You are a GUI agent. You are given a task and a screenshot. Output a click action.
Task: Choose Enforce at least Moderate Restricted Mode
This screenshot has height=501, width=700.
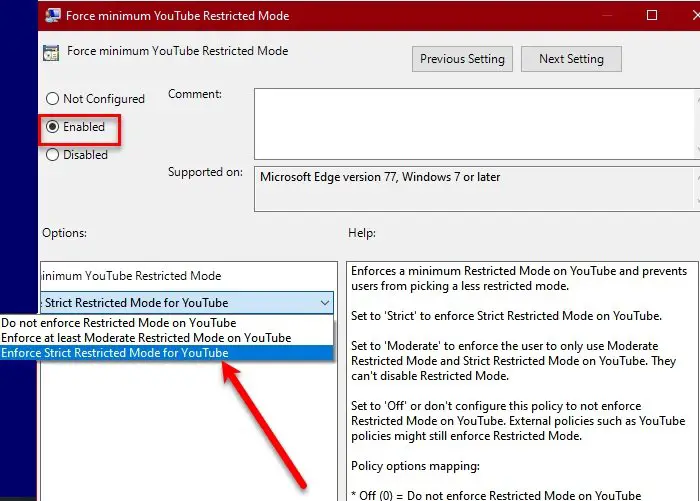[x=167, y=338]
